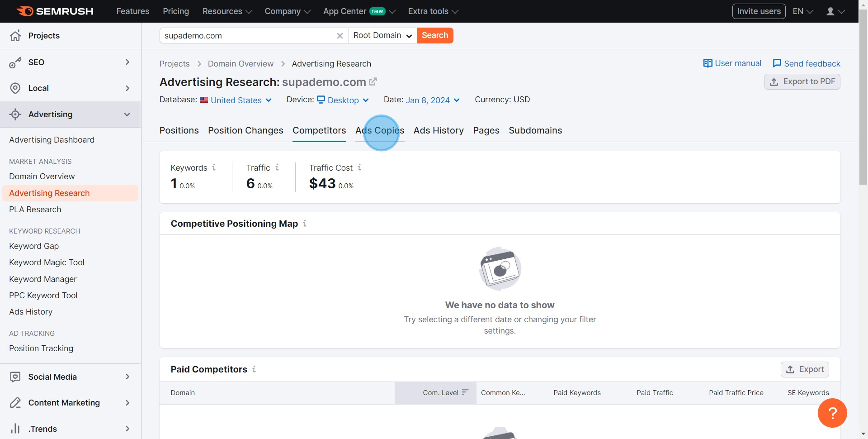The height and width of the screenshot is (439, 868).
Task: Click the SEO key icon
Action: point(15,62)
